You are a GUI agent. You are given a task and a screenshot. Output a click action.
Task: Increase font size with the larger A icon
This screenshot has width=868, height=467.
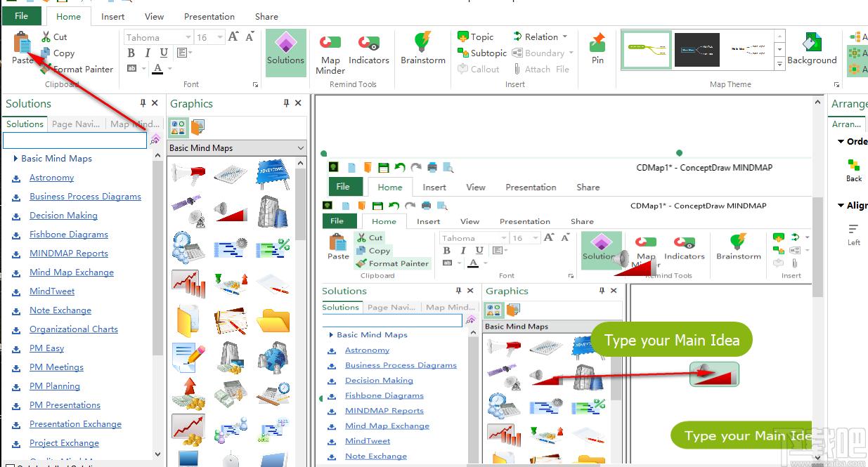(233, 37)
